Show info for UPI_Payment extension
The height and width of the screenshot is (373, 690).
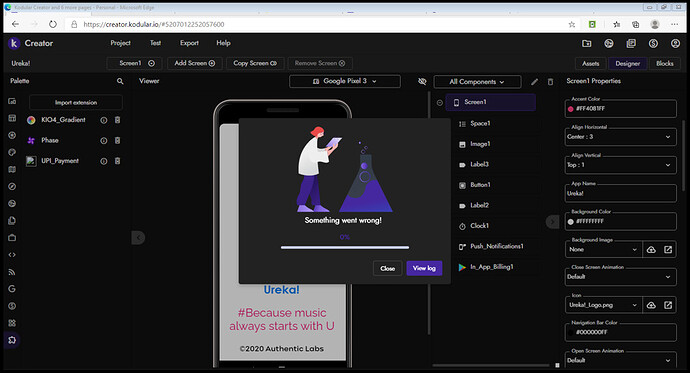pyautogui.click(x=103, y=161)
